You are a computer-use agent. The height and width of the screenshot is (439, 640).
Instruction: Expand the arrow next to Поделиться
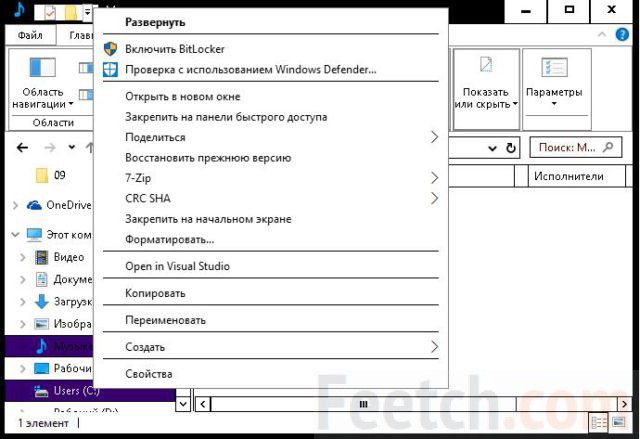[435, 137]
